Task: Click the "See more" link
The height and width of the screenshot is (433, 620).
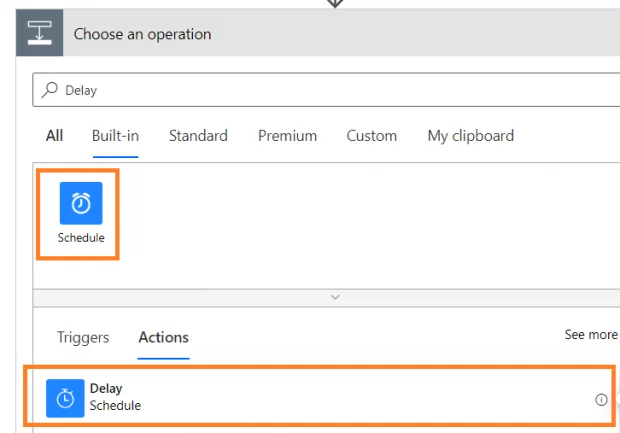Action: [590, 335]
